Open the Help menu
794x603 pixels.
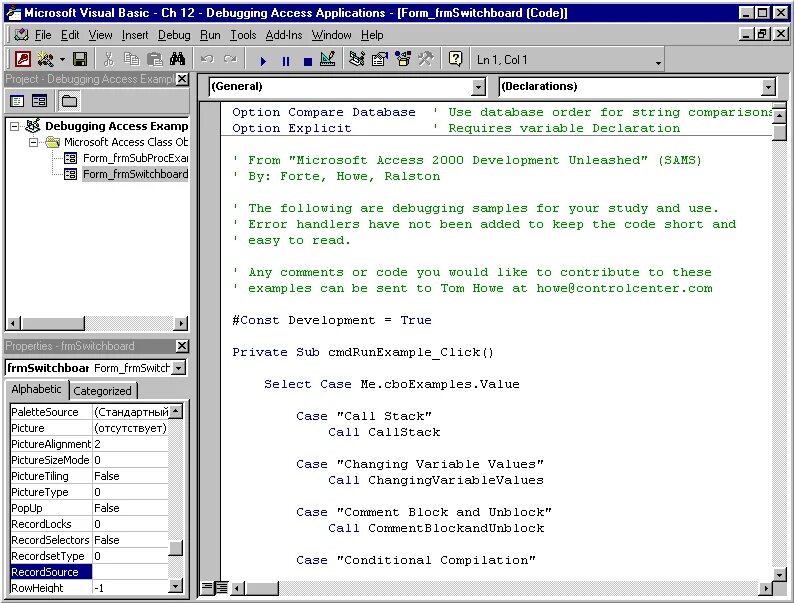(372, 35)
